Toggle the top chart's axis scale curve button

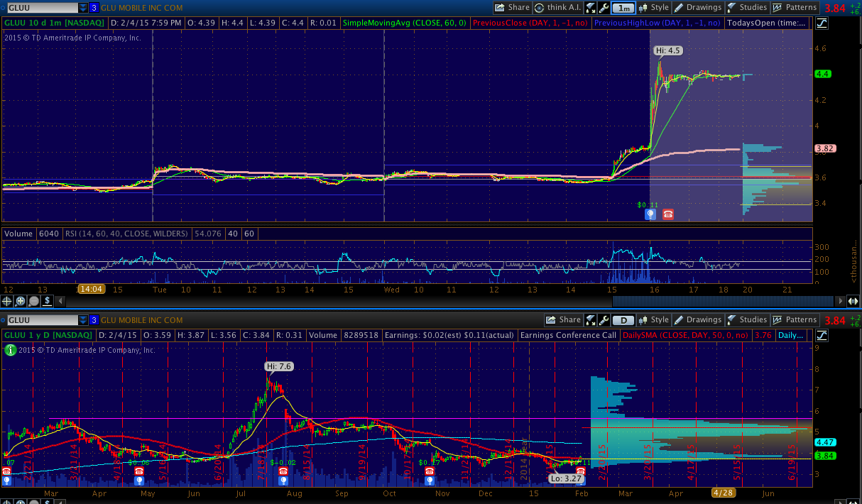pyautogui.click(x=822, y=23)
